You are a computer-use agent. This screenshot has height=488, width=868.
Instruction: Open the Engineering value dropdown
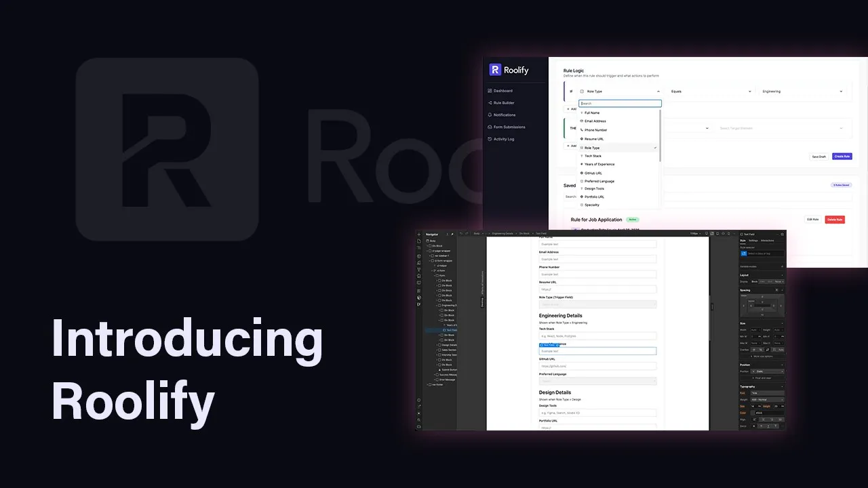point(802,91)
